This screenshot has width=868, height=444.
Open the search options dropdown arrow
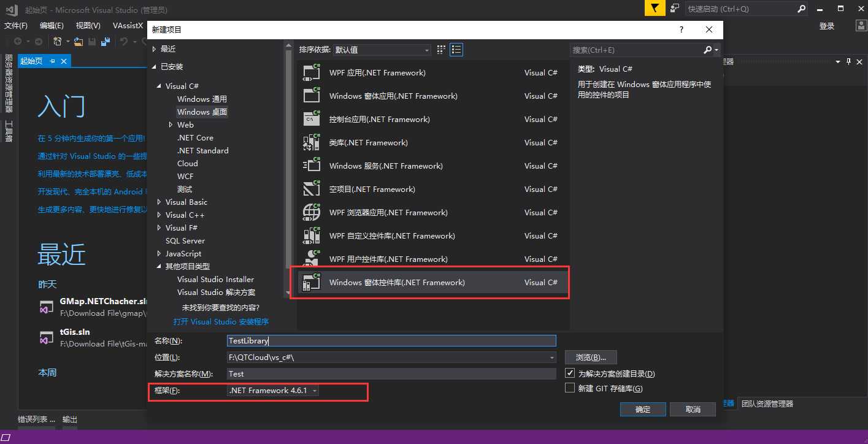[716, 50]
